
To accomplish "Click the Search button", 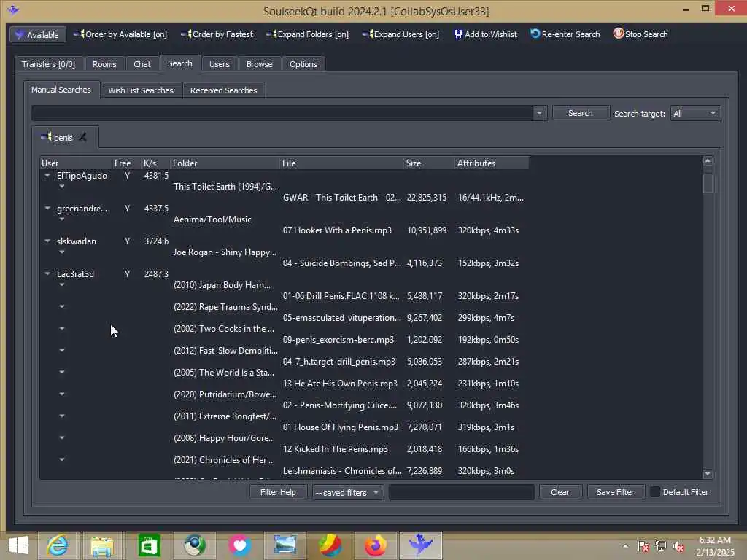I will coord(580,113).
